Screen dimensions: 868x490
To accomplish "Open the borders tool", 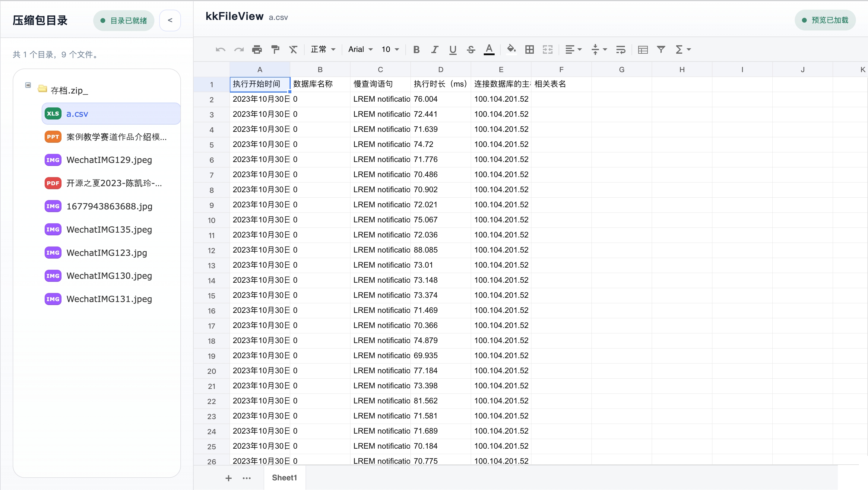I will click(x=529, y=49).
